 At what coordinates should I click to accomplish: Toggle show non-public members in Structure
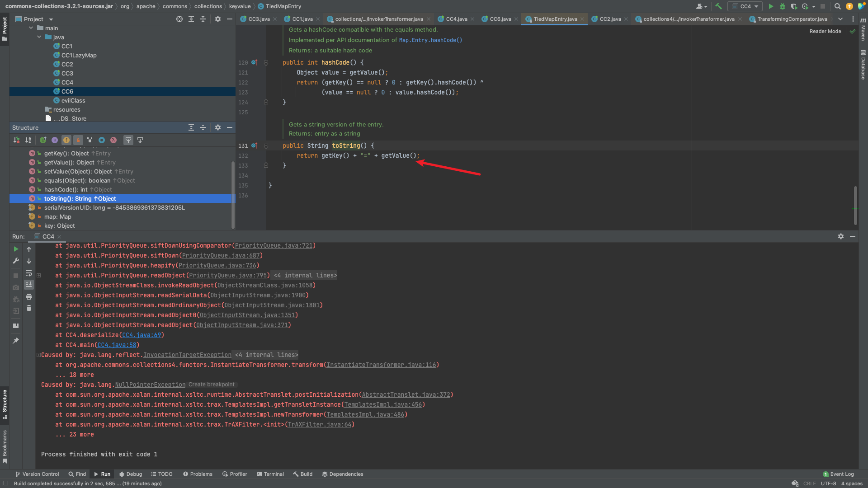78,140
